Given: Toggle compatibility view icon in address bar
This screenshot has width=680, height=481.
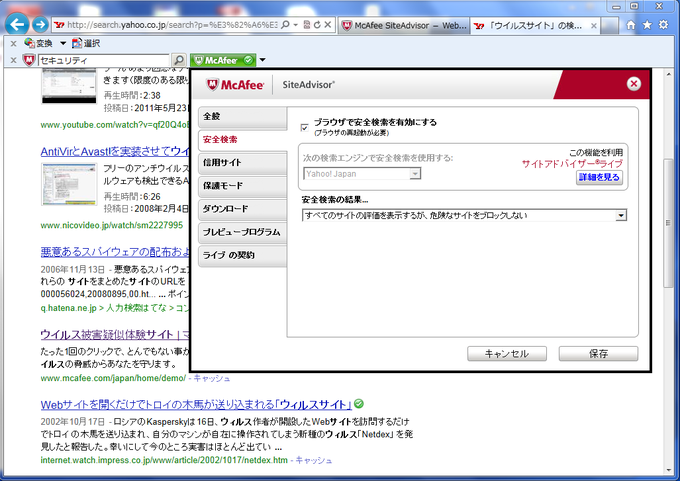Looking at the screenshot, I should [x=307, y=25].
